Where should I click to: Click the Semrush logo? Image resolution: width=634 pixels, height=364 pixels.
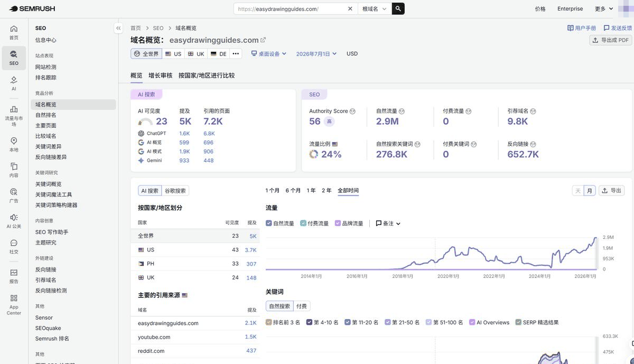click(x=32, y=9)
